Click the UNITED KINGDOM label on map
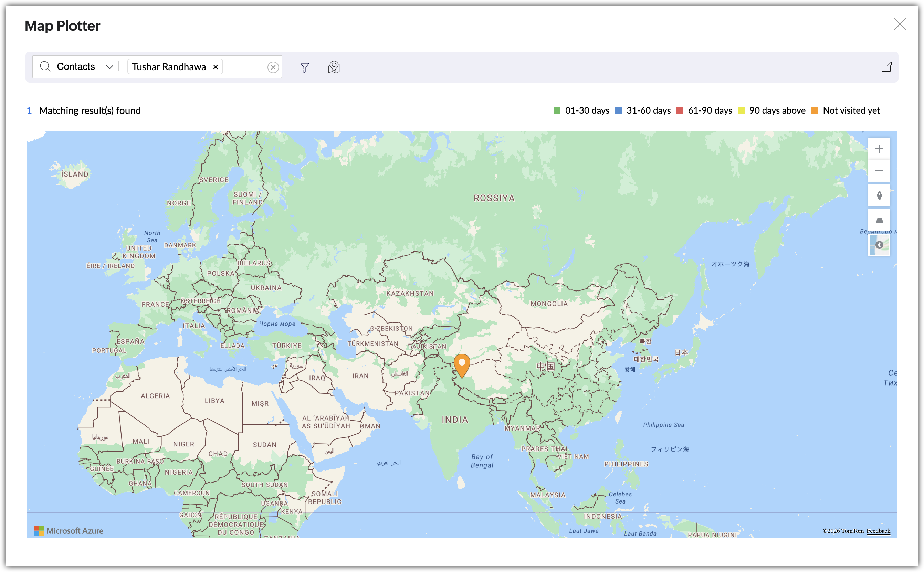The image size is (924, 572). tap(139, 252)
